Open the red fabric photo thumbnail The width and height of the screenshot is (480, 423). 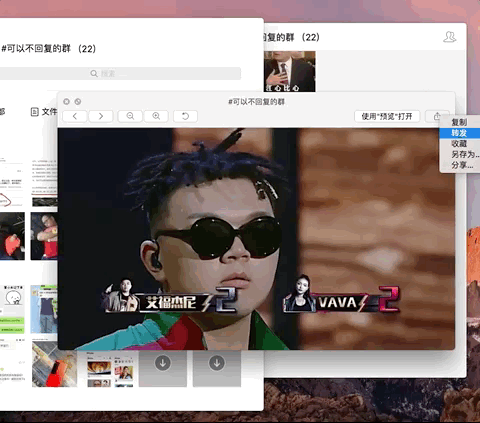pyautogui.click(x=12, y=236)
